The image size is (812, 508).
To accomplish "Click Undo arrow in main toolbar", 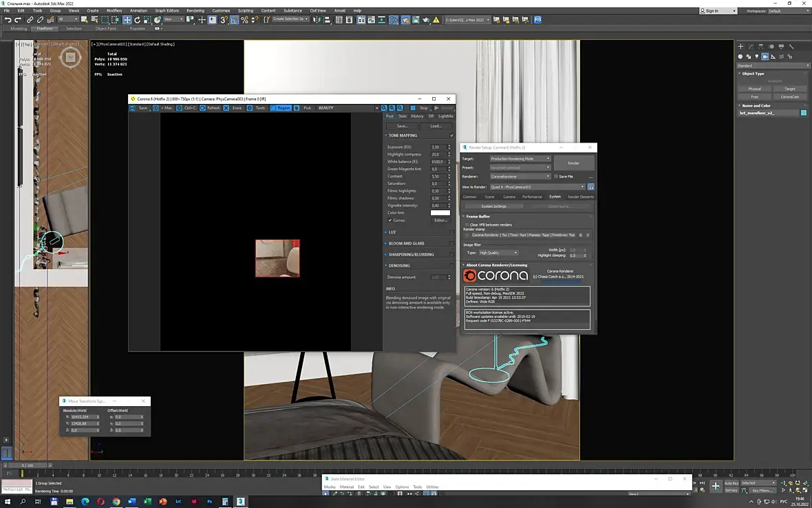I will point(8,20).
